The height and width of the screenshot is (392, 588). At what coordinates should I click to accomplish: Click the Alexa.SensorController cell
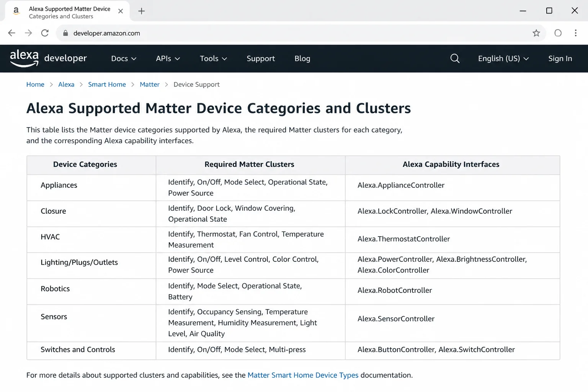click(x=452, y=323)
